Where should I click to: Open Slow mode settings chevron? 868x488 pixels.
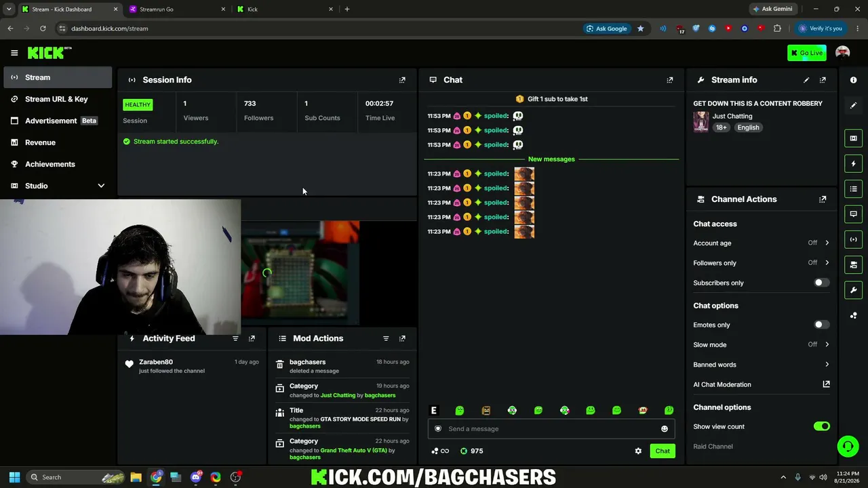click(x=827, y=344)
